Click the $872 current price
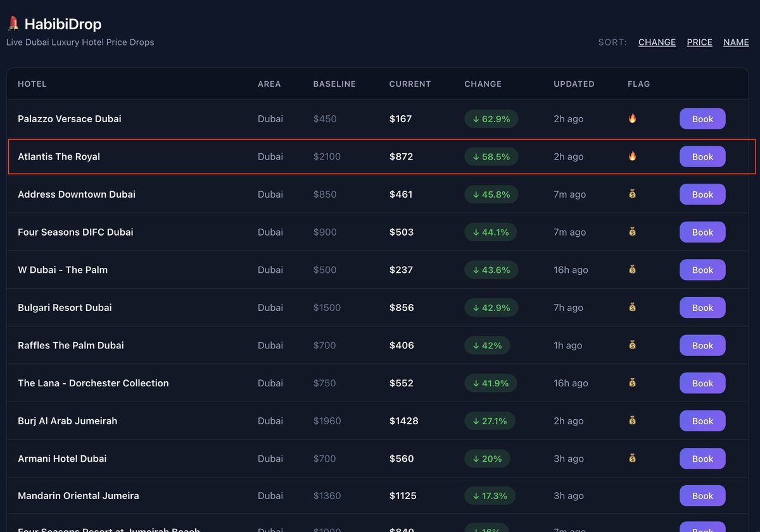The height and width of the screenshot is (532, 760). (x=401, y=156)
